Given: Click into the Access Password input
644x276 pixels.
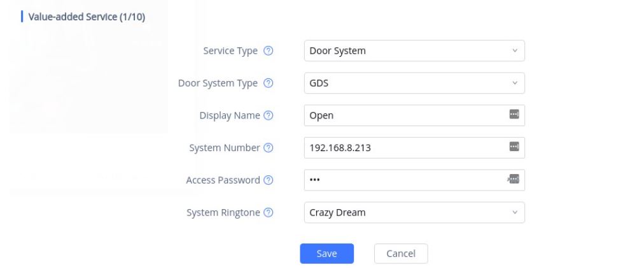Looking at the screenshot, I should (x=404, y=180).
